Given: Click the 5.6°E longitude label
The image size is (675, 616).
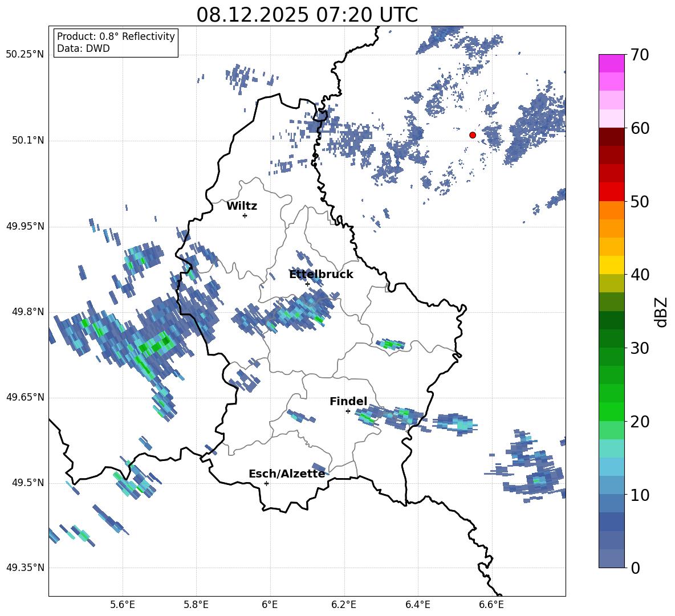Looking at the screenshot, I should click(x=123, y=605).
